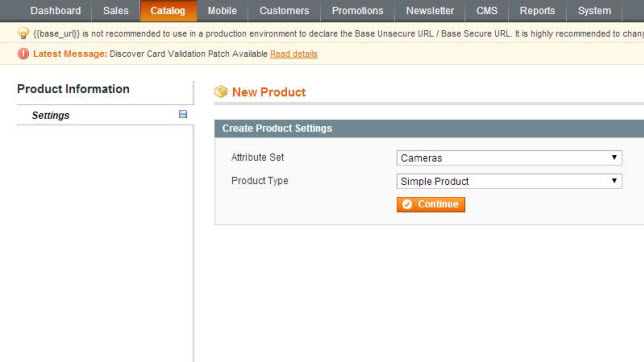Open the Product Type dropdown showing Simple Product
This screenshot has width=644, height=362.
[509, 181]
